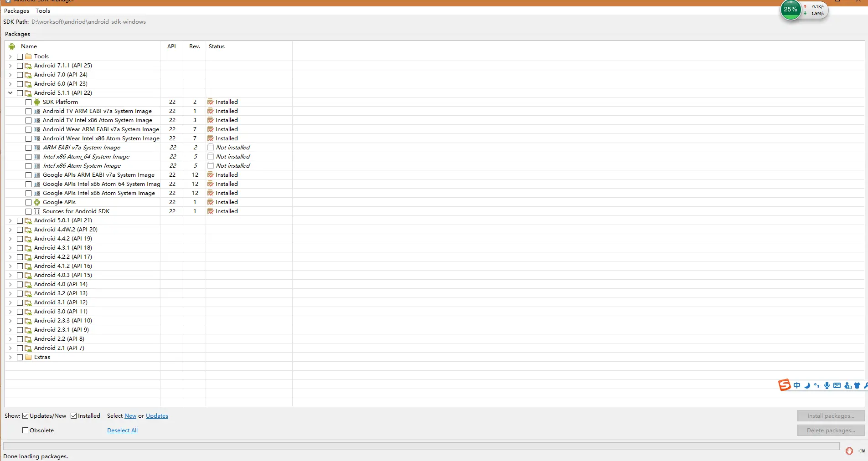Screen dimensions: 868x461
Task: Click the SDK Path text D:\worksoft\andriod\android-sdk-windows
Action: (x=88, y=22)
